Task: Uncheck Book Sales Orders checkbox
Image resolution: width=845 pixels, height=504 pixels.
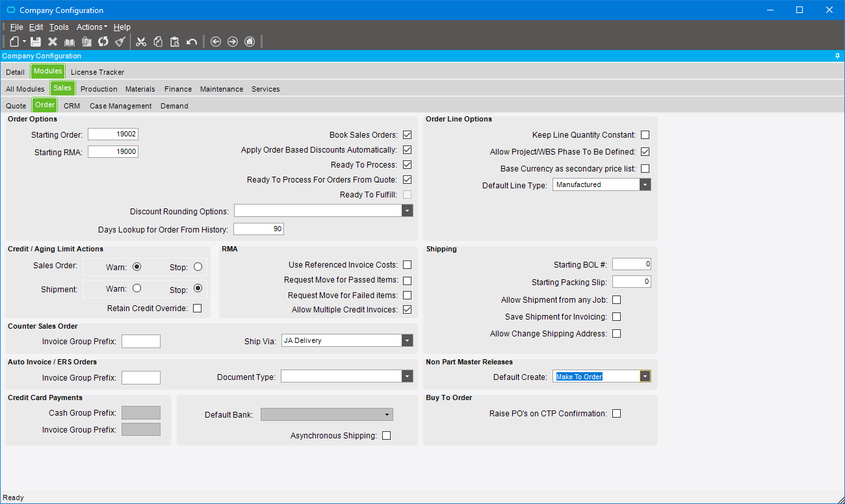Action: click(x=408, y=135)
